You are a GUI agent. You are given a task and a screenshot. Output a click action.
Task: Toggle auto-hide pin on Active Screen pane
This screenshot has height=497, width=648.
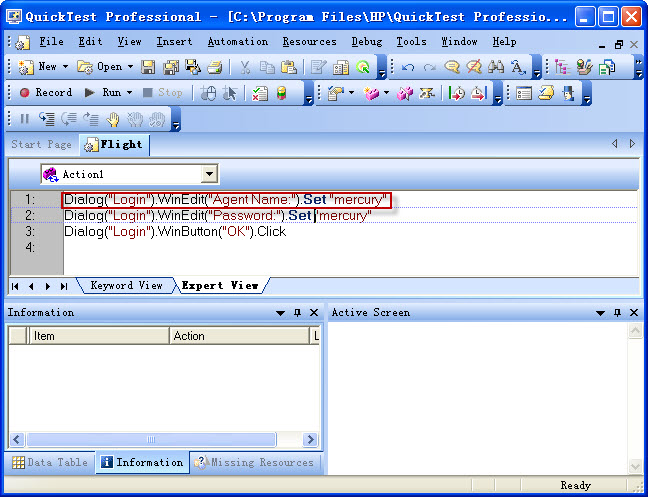617,313
